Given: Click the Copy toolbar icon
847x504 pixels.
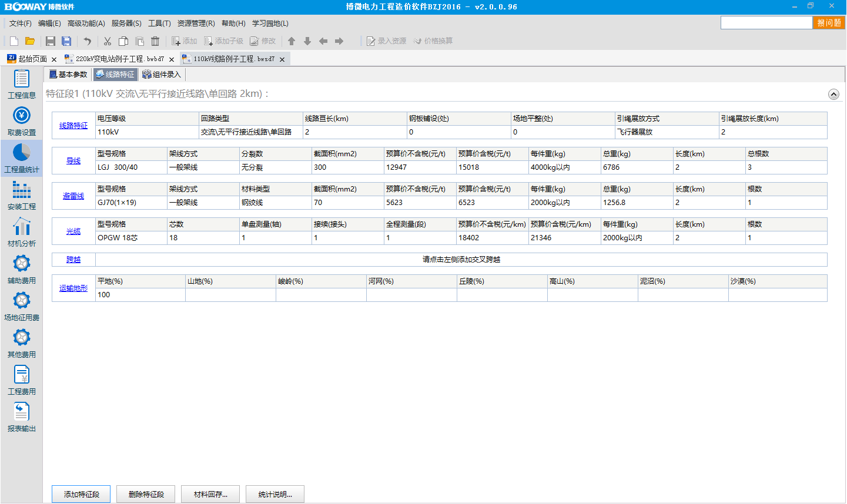Looking at the screenshot, I should click(x=123, y=41).
